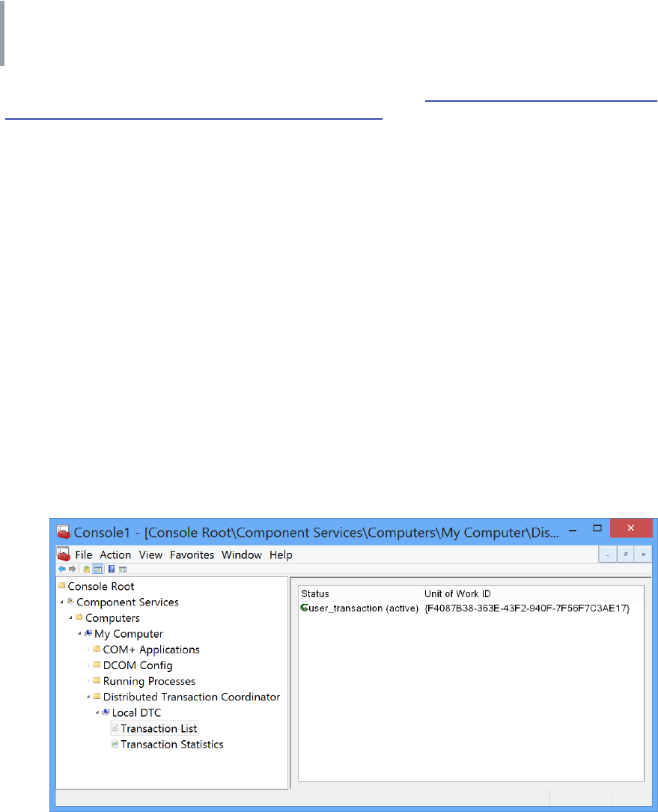Open the File menu
The width and height of the screenshot is (658, 812).
[83, 555]
